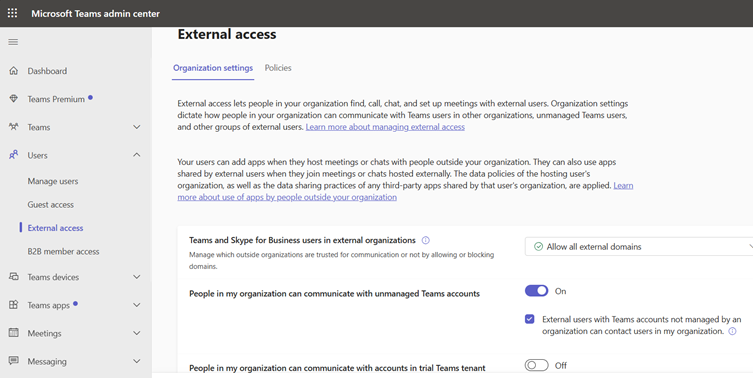The image size is (753, 378).
Task: Click Messaging label in sidebar
Action: pyautogui.click(x=47, y=361)
